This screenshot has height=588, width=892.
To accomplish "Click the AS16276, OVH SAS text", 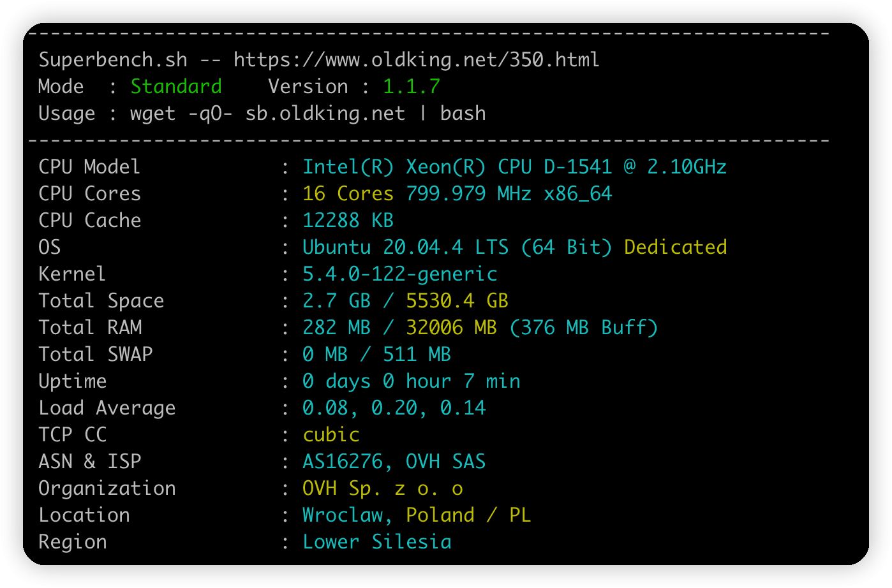I will point(394,462).
